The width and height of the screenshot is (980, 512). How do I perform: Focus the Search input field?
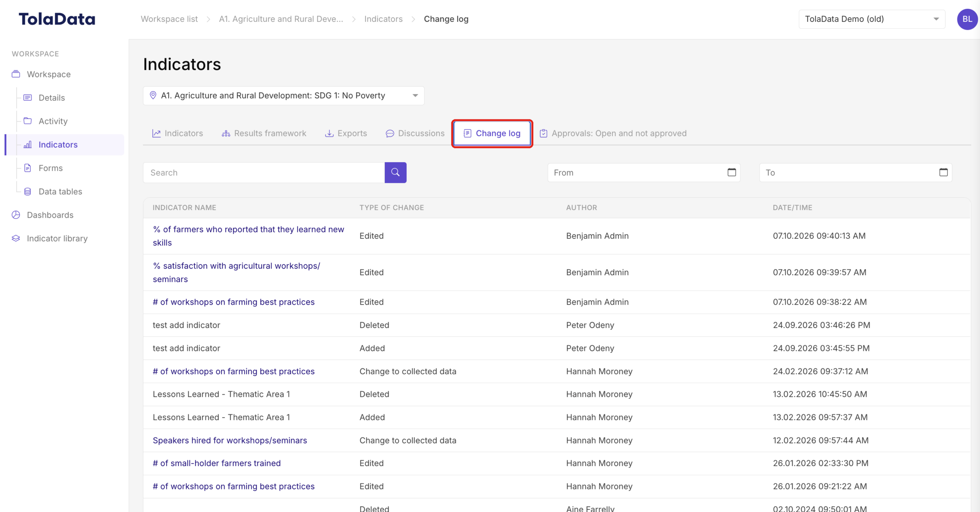click(264, 173)
